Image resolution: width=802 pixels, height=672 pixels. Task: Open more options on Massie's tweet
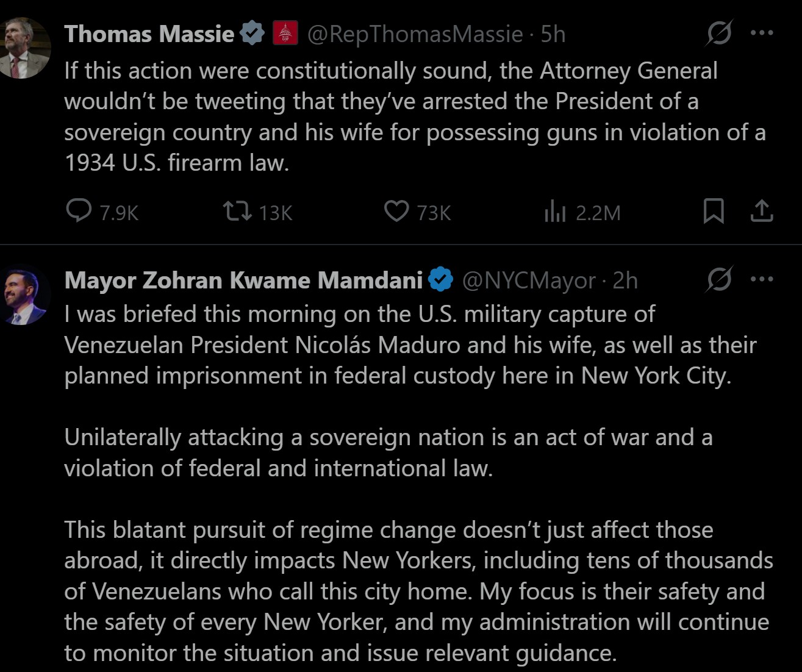coord(762,34)
